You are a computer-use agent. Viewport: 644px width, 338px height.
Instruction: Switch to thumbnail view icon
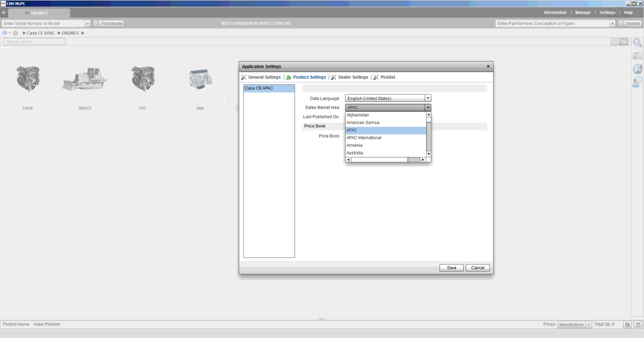624,42
